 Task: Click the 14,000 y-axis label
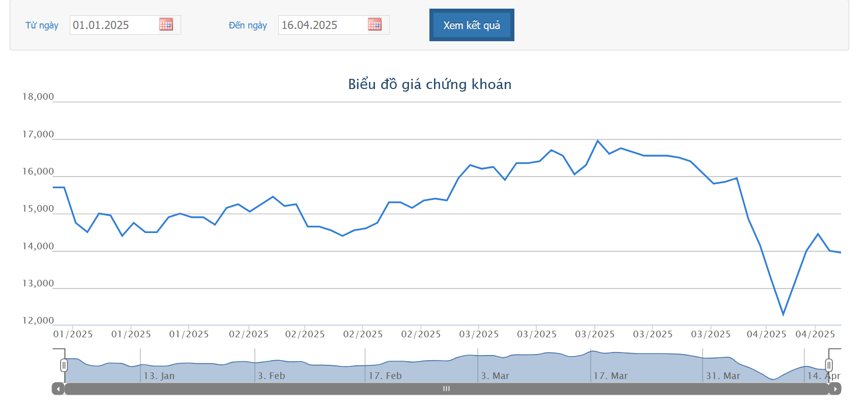click(38, 246)
